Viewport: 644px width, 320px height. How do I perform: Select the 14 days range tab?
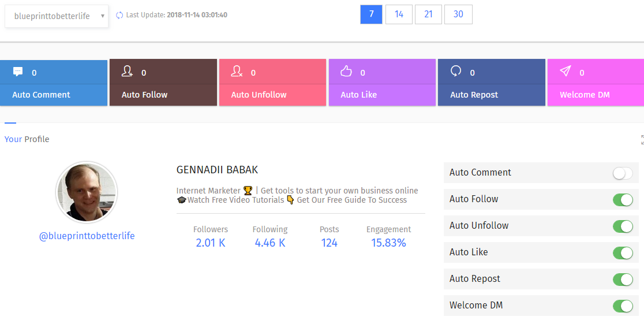click(x=399, y=14)
